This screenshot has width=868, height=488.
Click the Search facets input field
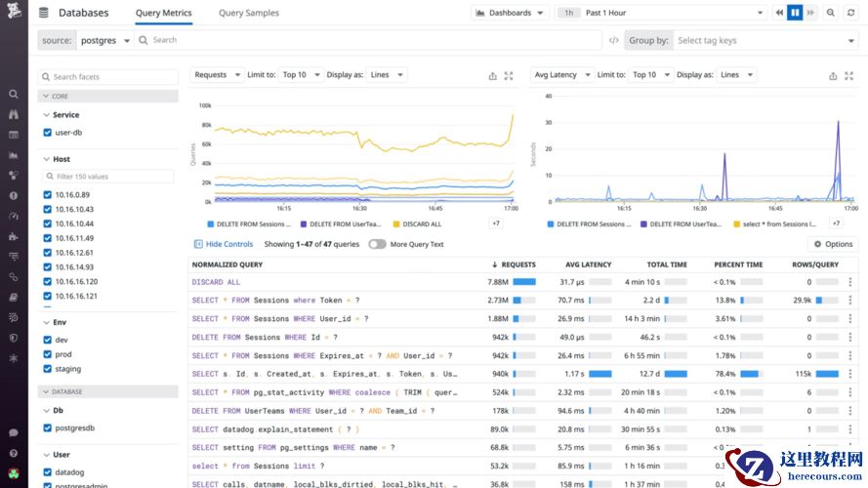(107, 76)
